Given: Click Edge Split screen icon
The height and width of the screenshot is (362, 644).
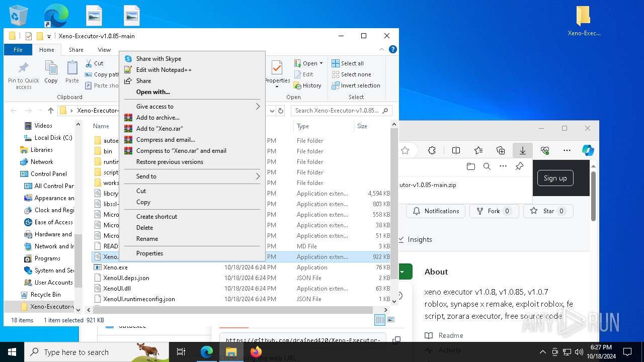Looking at the screenshot, I should pos(456,150).
